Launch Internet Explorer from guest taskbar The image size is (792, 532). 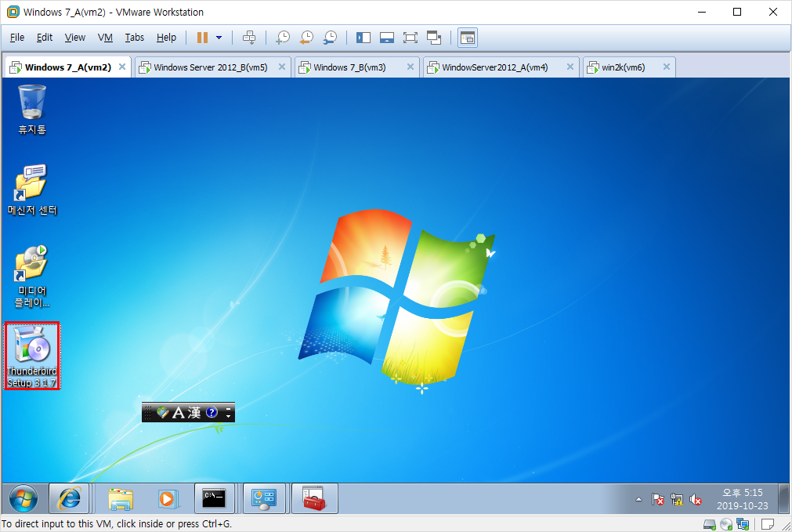point(69,498)
